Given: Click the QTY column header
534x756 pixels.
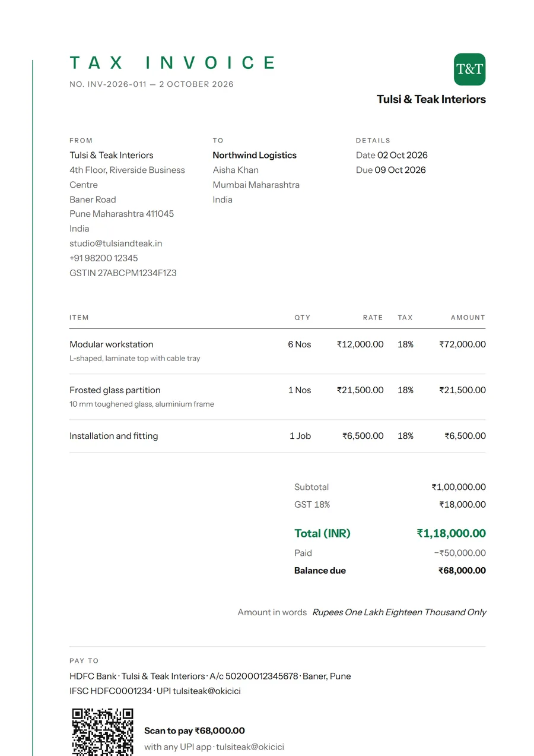Looking at the screenshot, I should pyautogui.click(x=303, y=318).
